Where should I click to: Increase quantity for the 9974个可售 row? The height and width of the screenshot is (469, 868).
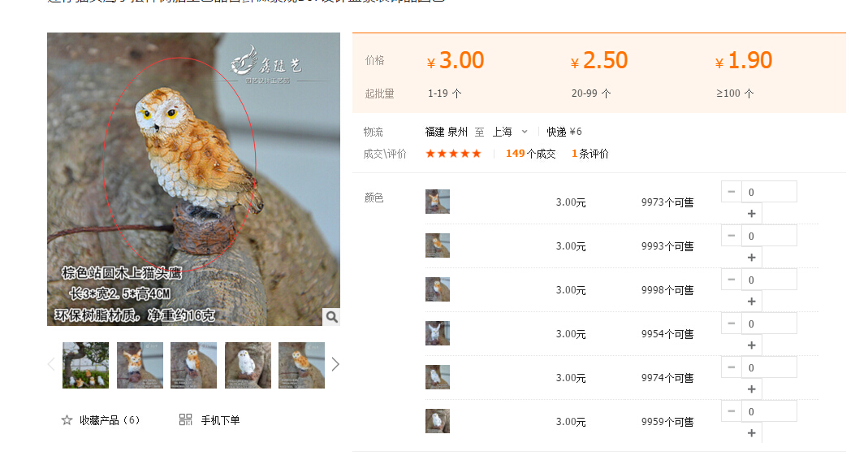click(752, 389)
